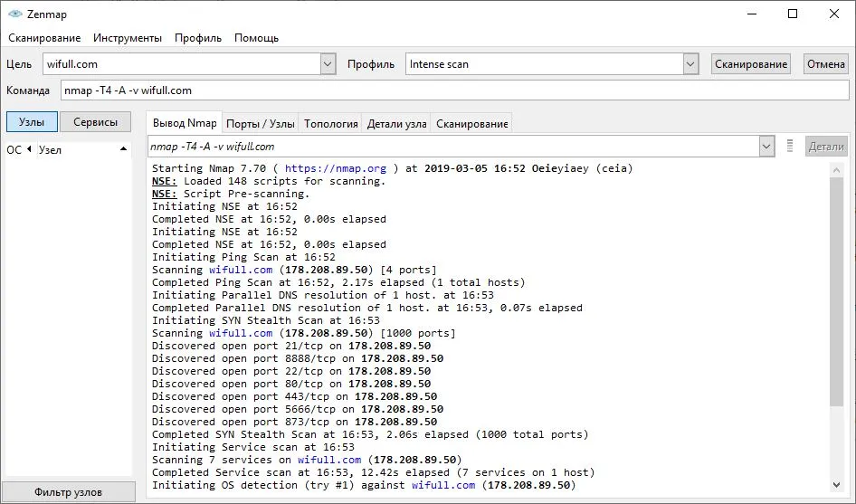
Task: Click the Zenmap eye icon in title bar
Action: [14, 14]
